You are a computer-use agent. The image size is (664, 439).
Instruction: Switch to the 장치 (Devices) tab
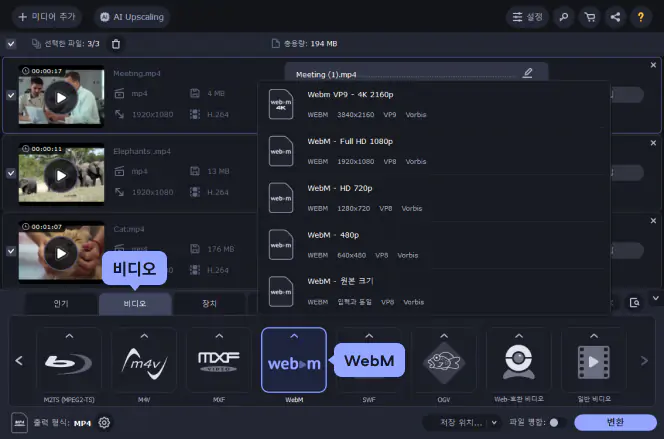pyautogui.click(x=209, y=304)
